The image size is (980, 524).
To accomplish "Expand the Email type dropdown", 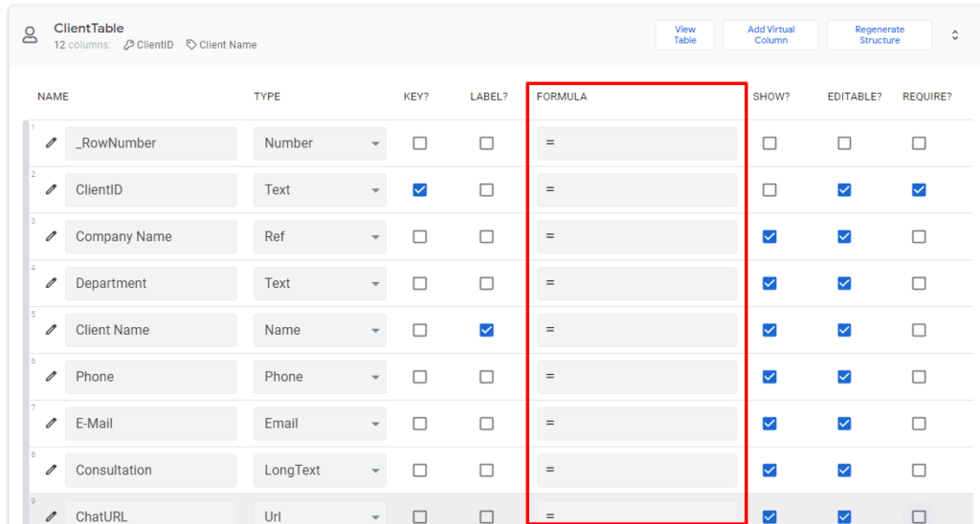I will (320, 424).
